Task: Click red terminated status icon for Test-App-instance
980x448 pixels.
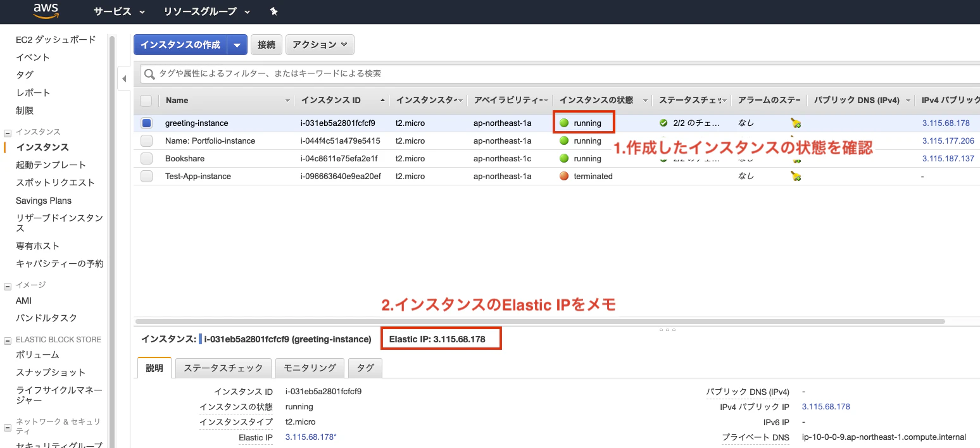Action: click(x=564, y=176)
